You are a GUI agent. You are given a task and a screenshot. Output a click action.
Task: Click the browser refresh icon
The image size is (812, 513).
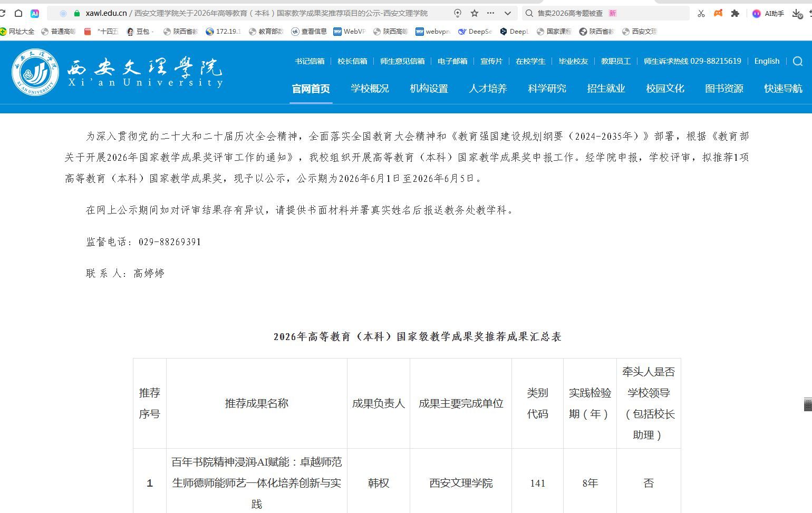pyautogui.click(x=2, y=13)
